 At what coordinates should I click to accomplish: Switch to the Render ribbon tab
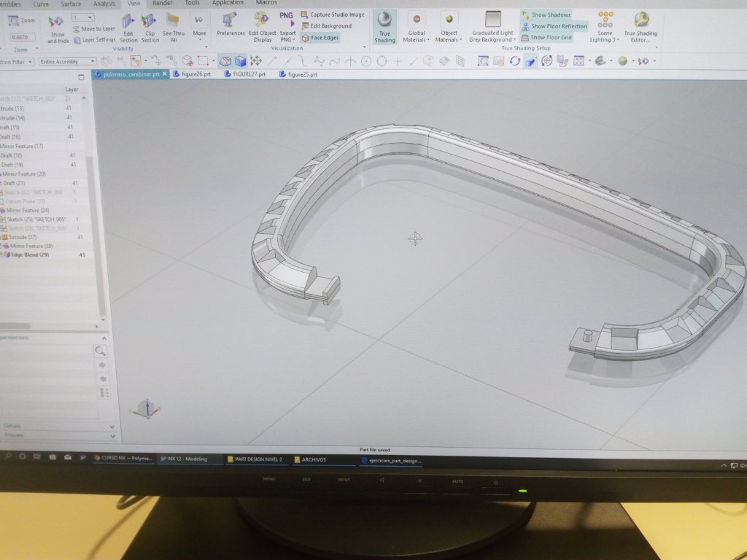click(162, 4)
